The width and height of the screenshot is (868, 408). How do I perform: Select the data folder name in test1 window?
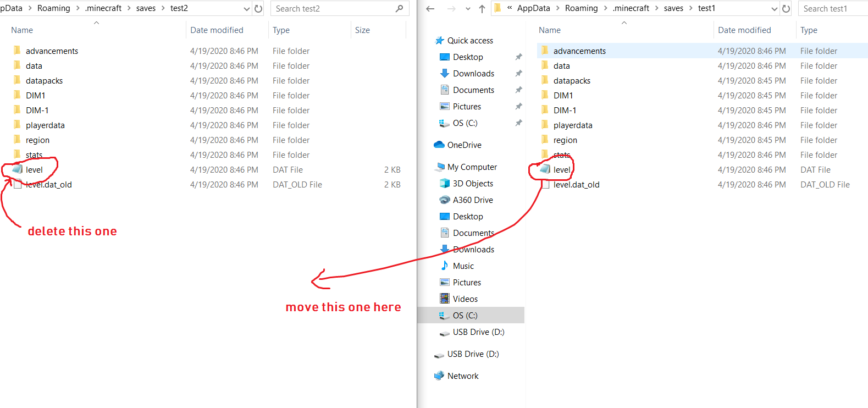[561, 65]
